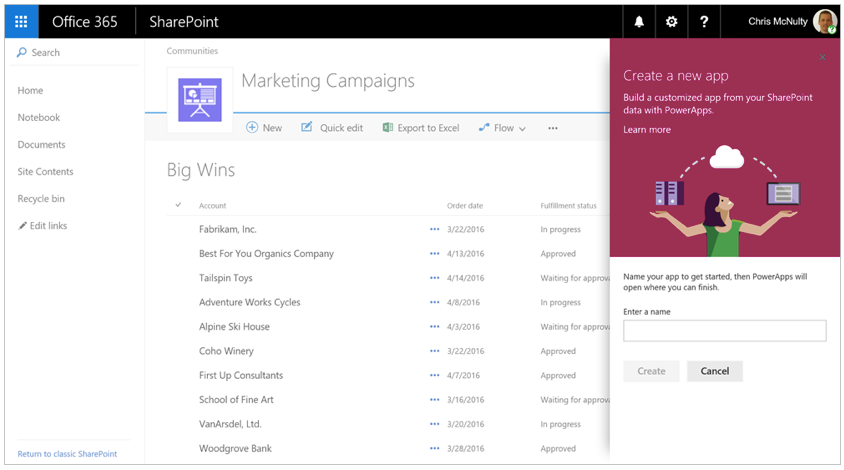Click the Learn more link
Image resolution: width=844 pixels, height=470 pixels.
click(x=647, y=130)
